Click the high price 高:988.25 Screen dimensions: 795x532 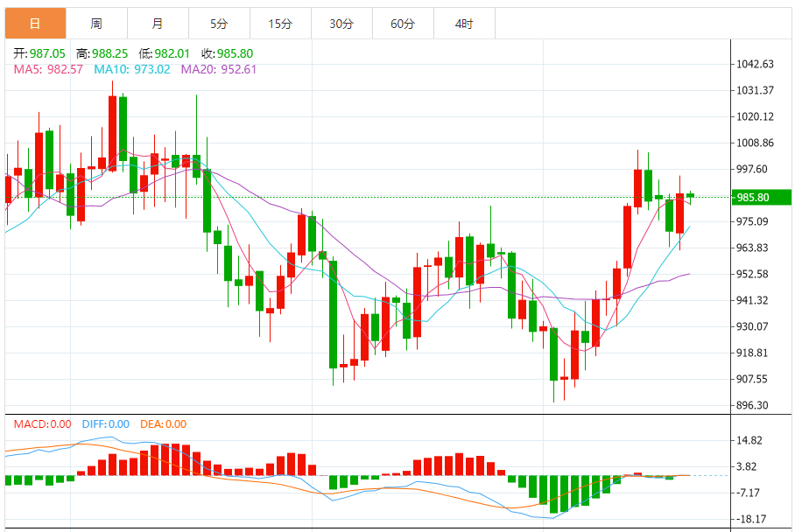102,53
